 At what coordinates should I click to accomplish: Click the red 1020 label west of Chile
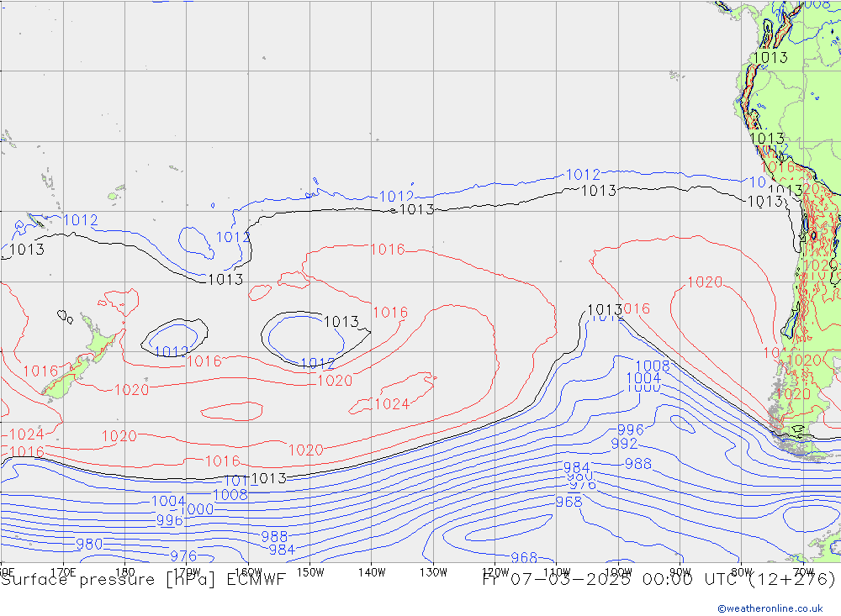(x=706, y=282)
